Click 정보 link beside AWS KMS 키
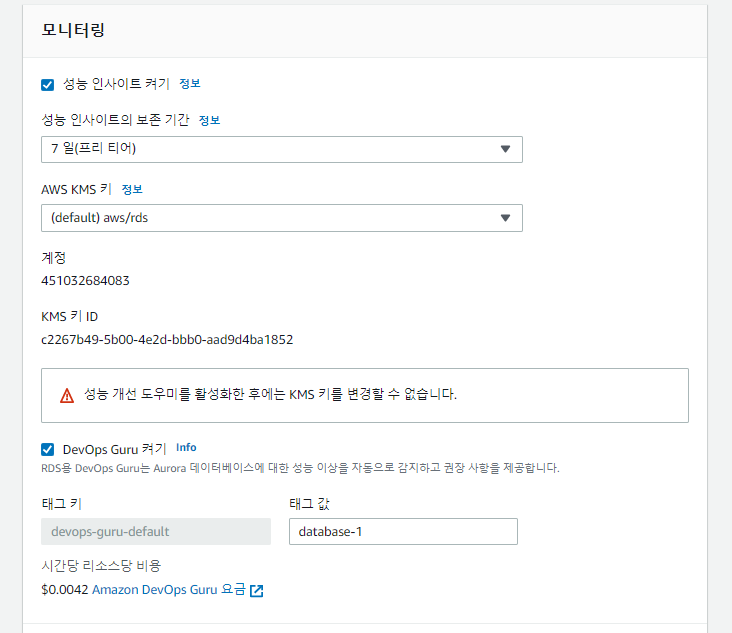Image resolution: width=732 pixels, height=633 pixels. pyautogui.click(x=132, y=189)
